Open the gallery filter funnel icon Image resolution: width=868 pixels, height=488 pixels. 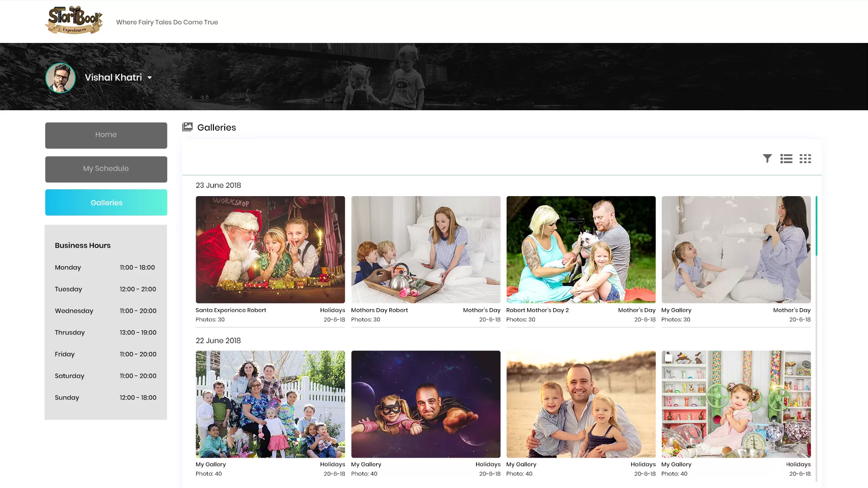[x=767, y=159]
